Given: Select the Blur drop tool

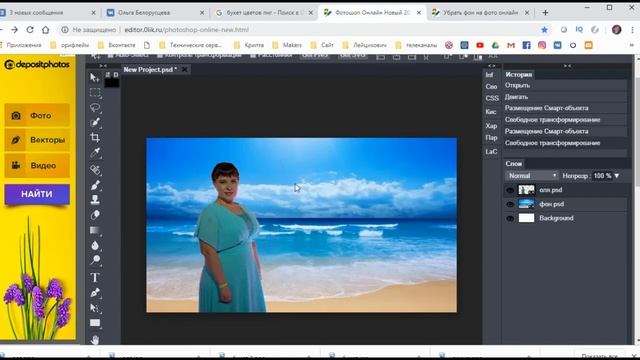Looking at the screenshot, I should coord(95,245).
